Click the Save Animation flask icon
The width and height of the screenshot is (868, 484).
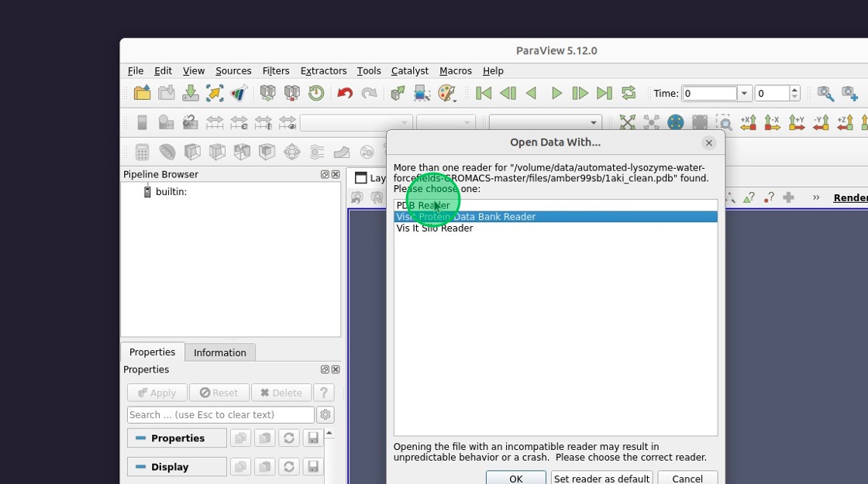click(239, 93)
